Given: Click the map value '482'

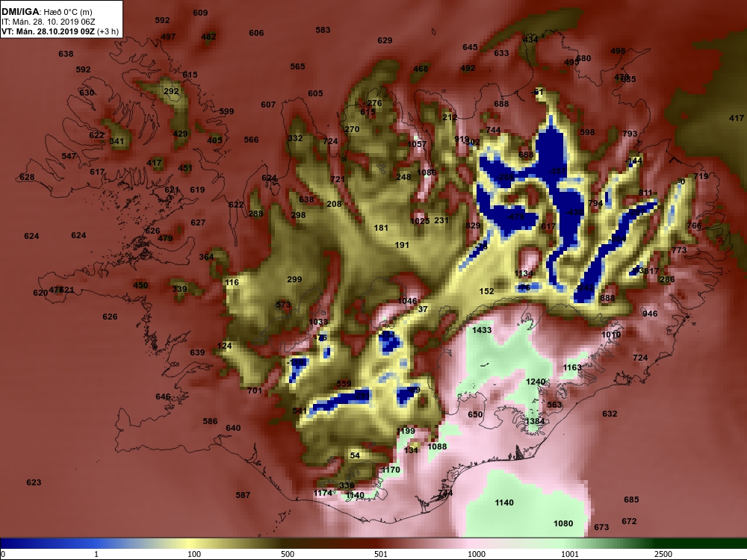Looking at the screenshot, I should (208, 37).
